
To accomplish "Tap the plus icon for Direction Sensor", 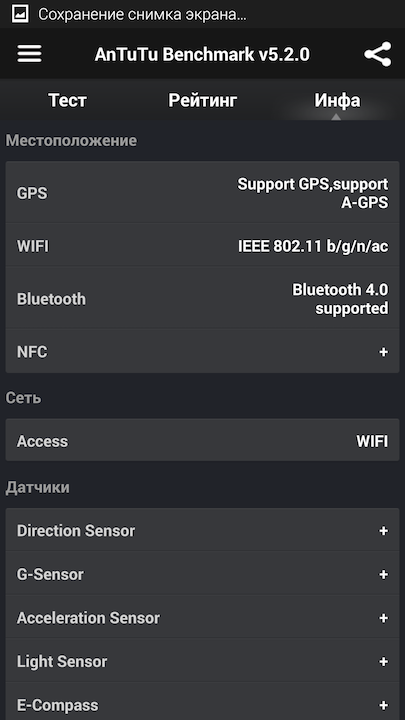I will click(383, 531).
